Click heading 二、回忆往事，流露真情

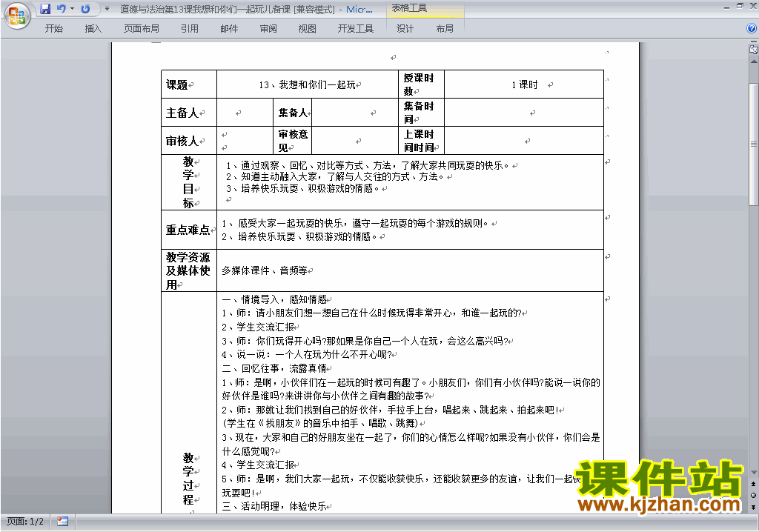pyautogui.click(x=274, y=368)
